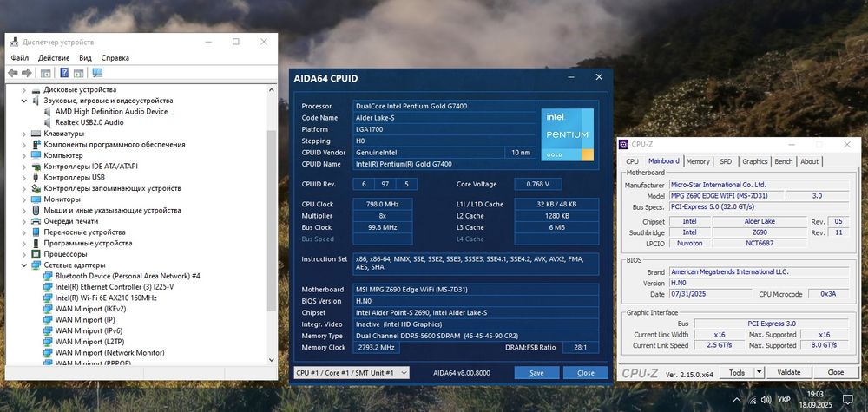Switch to Memory tab in CPU-Z
868x412 pixels.
698,161
